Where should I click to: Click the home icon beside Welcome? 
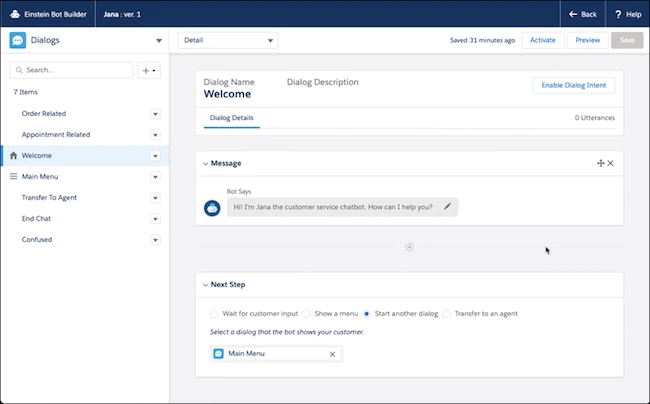(13, 155)
